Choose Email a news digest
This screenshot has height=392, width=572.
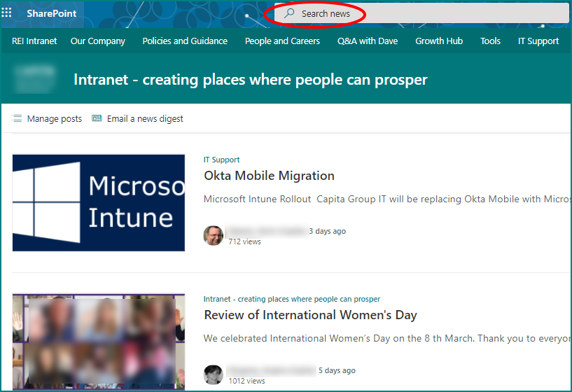point(145,119)
